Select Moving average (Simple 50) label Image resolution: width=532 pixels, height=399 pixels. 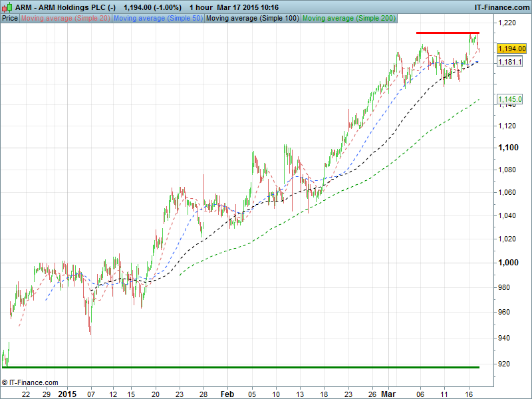coord(158,18)
